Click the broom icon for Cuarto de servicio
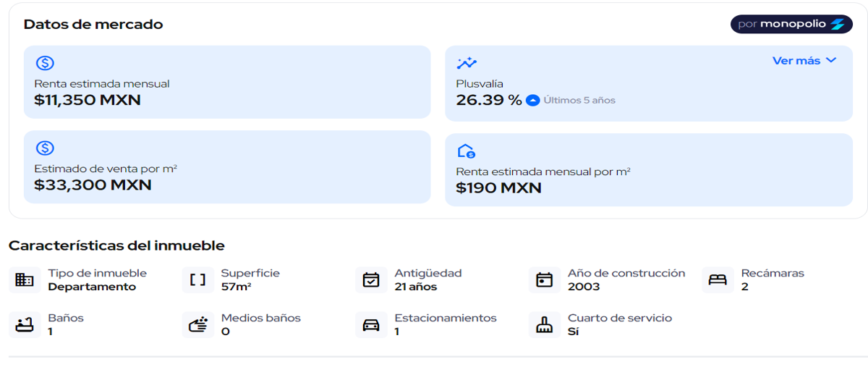 (544, 325)
